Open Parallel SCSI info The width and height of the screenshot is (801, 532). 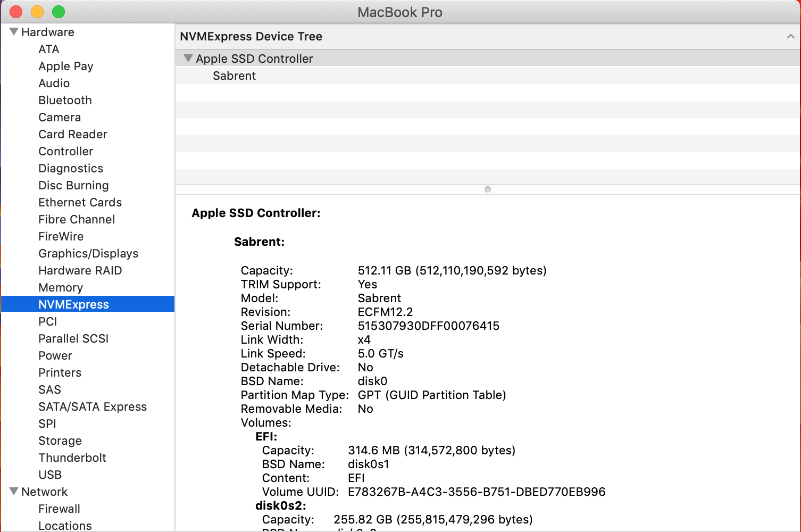click(73, 338)
